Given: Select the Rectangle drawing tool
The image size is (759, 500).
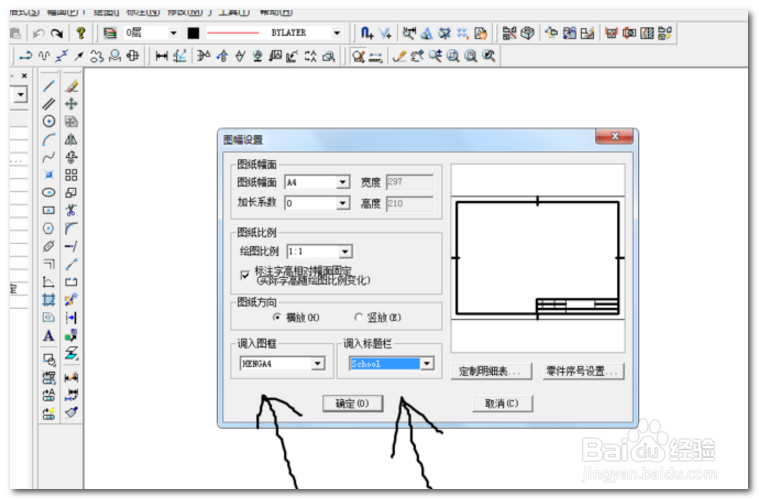Looking at the screenshot, I should [x=48, y=210].
